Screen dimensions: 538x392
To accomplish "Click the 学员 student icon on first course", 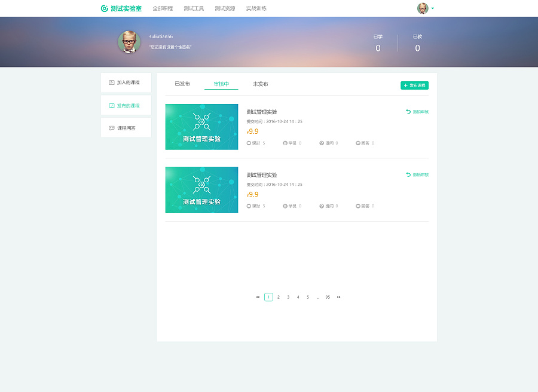I will (x=285, y=143).
